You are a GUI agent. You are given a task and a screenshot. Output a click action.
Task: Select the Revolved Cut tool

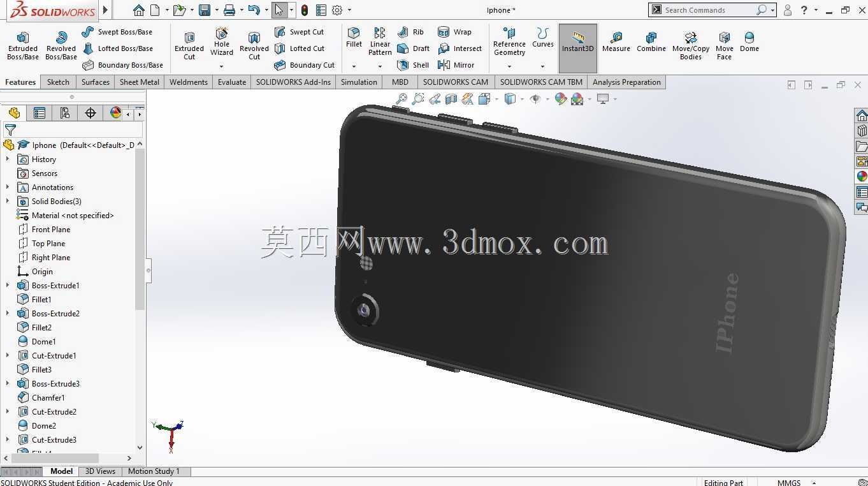[x=254, y=45]
